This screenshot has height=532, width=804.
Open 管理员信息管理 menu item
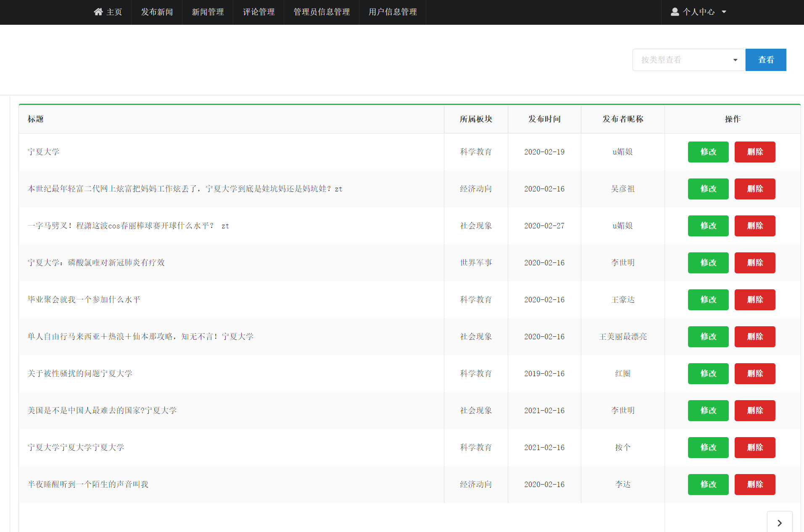322,12
